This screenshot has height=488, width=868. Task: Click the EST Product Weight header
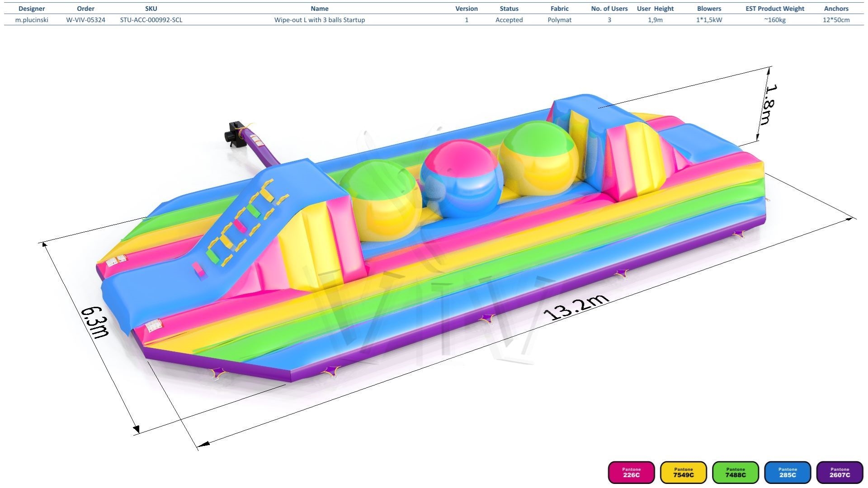(775, 9)
